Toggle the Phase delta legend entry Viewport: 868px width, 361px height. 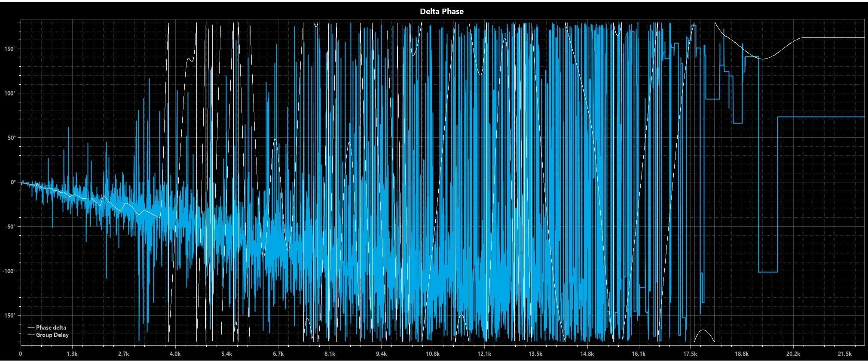click(47, 328)
